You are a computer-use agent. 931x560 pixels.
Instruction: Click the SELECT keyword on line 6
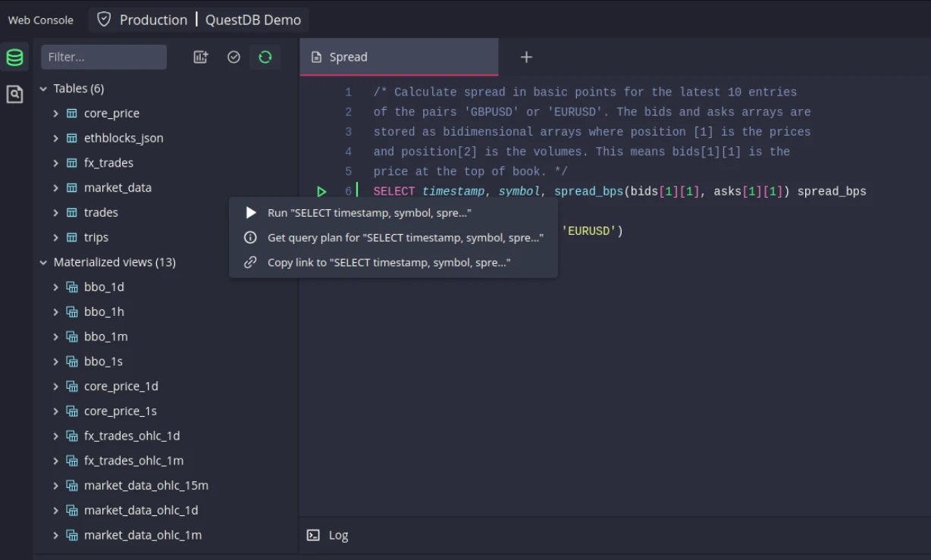point(394,192)
